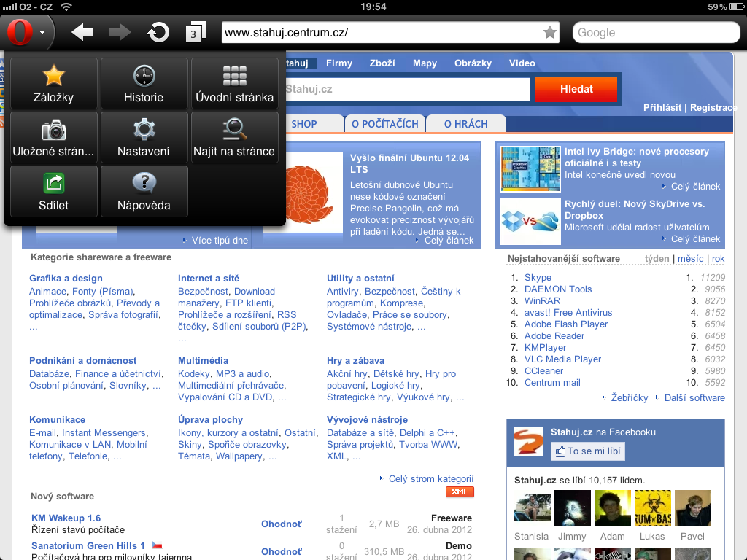Tap the Sdílet share option

54,192
